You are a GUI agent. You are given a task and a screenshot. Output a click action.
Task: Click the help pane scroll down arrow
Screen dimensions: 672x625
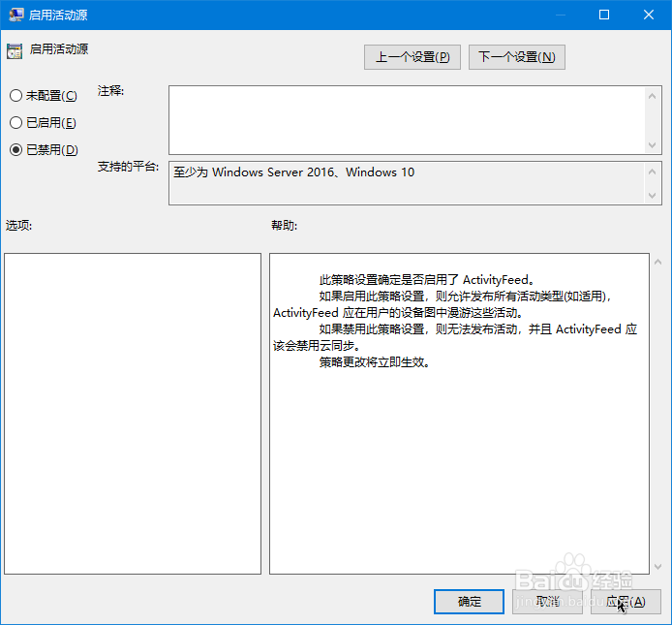click(x=657, y=567)
